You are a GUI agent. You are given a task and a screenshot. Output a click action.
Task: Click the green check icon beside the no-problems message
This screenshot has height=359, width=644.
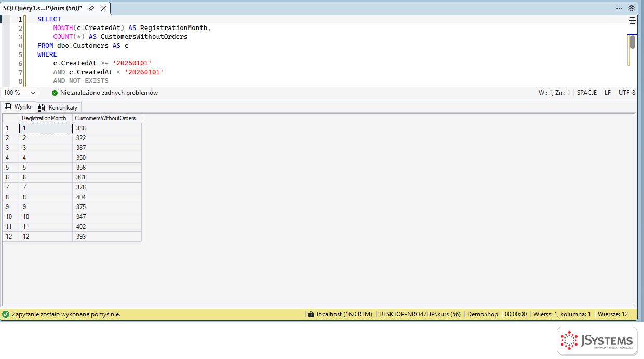click(x=55, y=93)
